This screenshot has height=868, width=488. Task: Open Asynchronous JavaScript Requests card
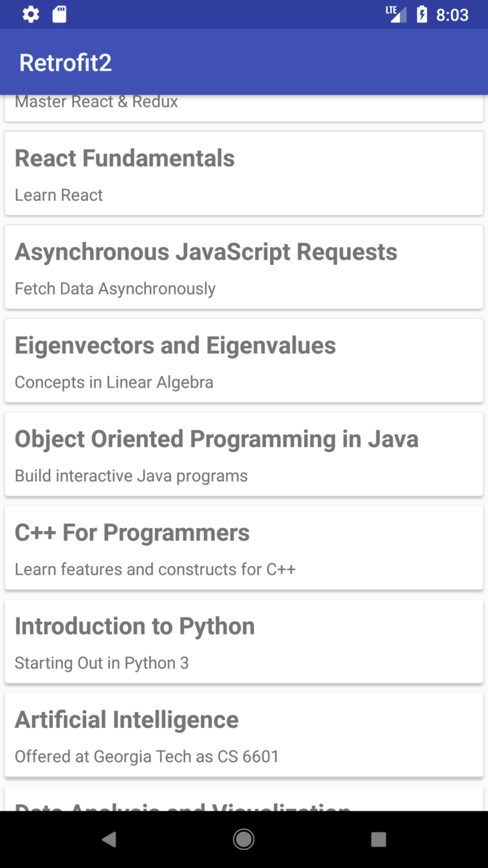(x=244, y=267)
